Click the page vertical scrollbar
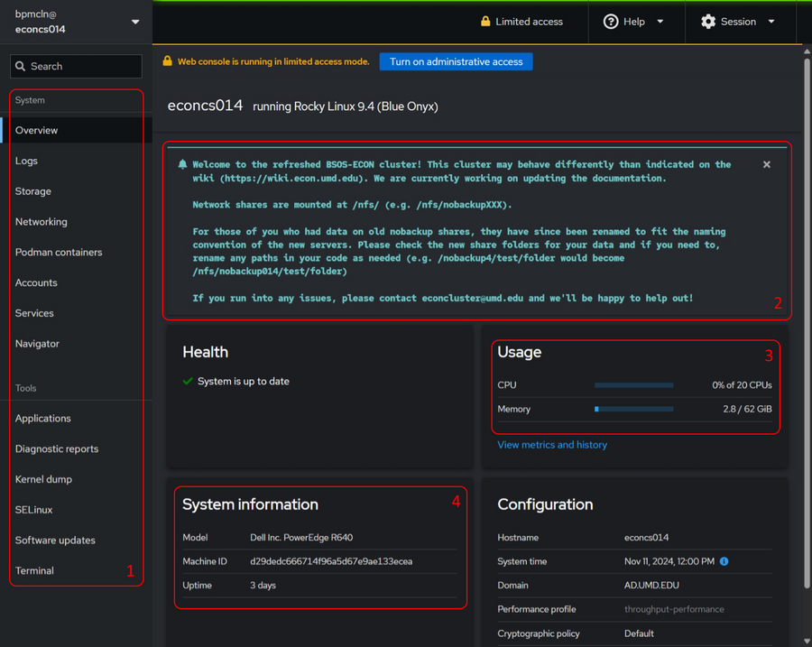Image resolution: width=812 pixels, height=647 pixels. (x=807, y=324)
